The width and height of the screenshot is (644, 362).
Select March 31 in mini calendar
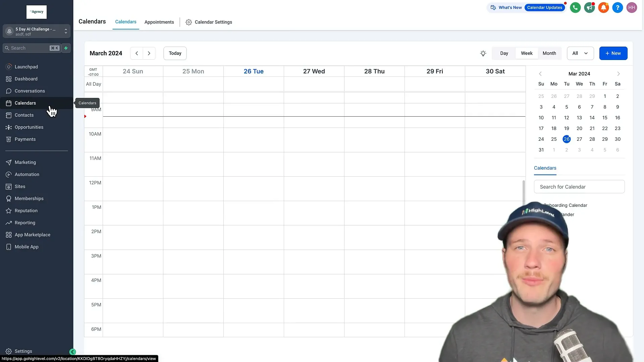pyautogui.click(x=541, y=150)
